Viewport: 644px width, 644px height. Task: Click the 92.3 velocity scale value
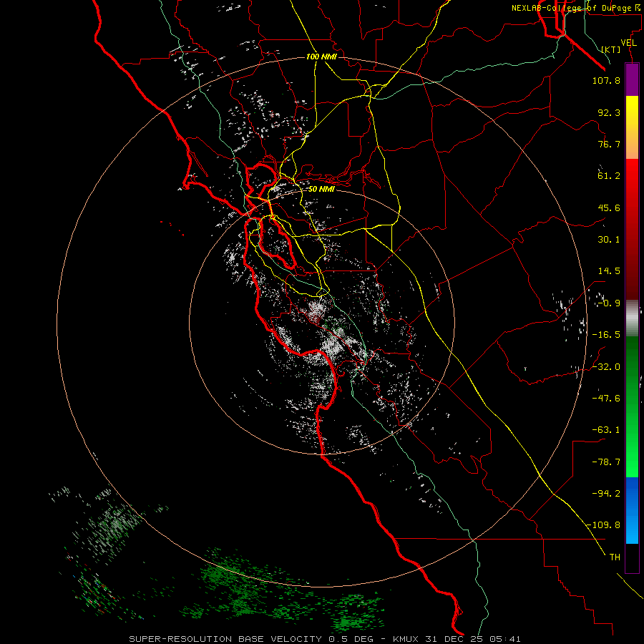coord(609,112)
